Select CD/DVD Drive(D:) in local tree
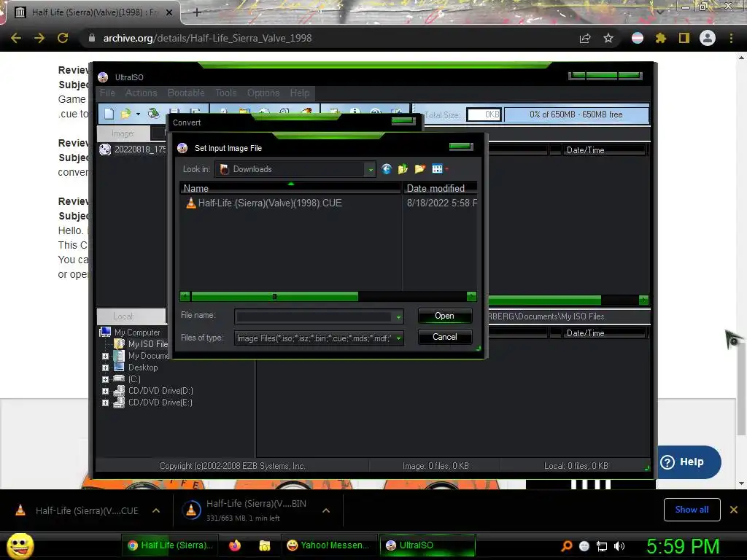The height and width of the screenshot is (560, 747). click(160, 391)
